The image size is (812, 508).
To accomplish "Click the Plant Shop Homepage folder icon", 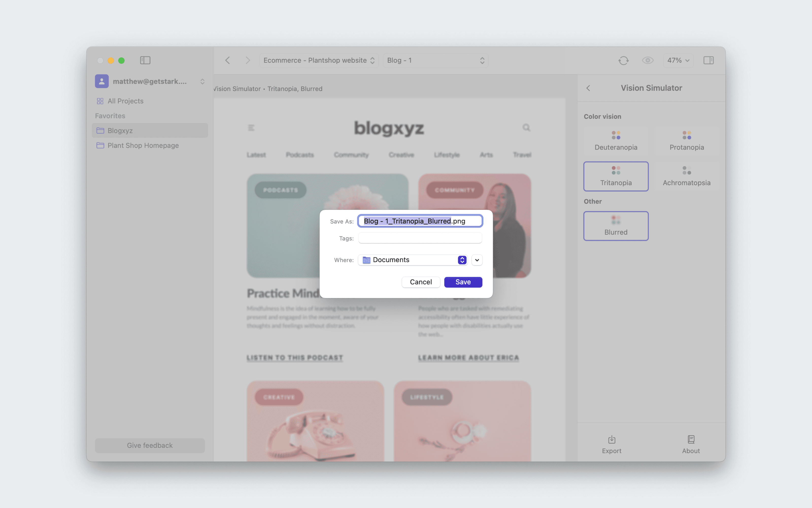I will (x=100, y=146).
